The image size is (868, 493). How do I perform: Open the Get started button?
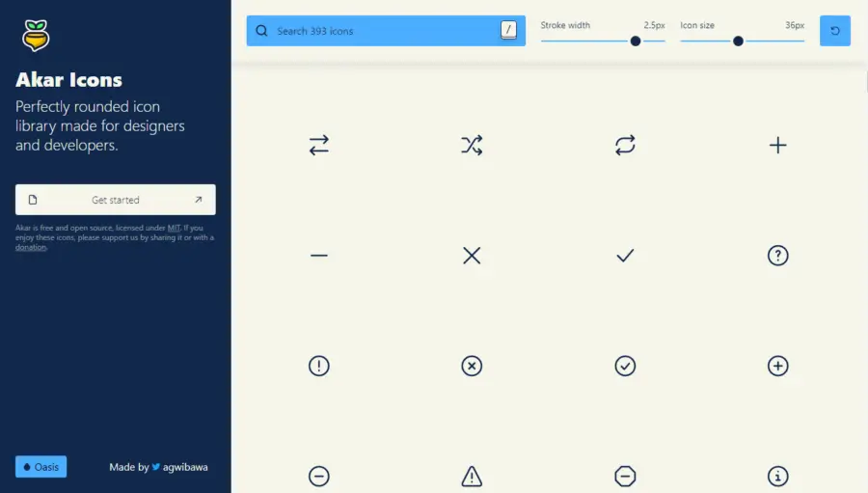(115, 200)
